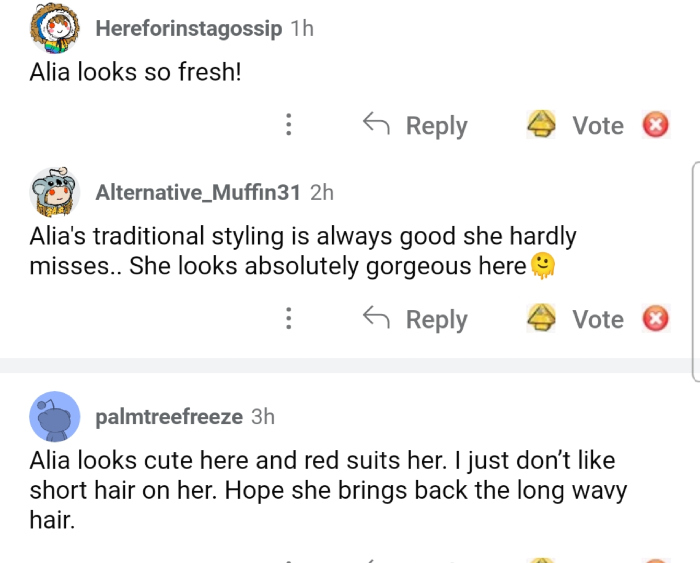Image resolution: width=700 pixels, height=563 pixels.
Task: Downvote Hereforinstagossip's comment with red X
Action: point(655,125)
